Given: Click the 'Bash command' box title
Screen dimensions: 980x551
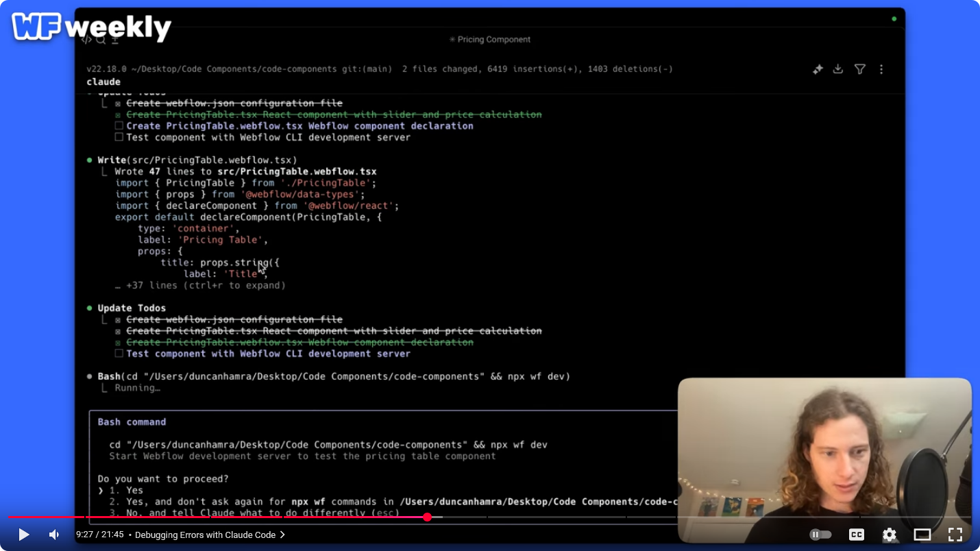Looking at the screenshot, I should coord(132,422).
